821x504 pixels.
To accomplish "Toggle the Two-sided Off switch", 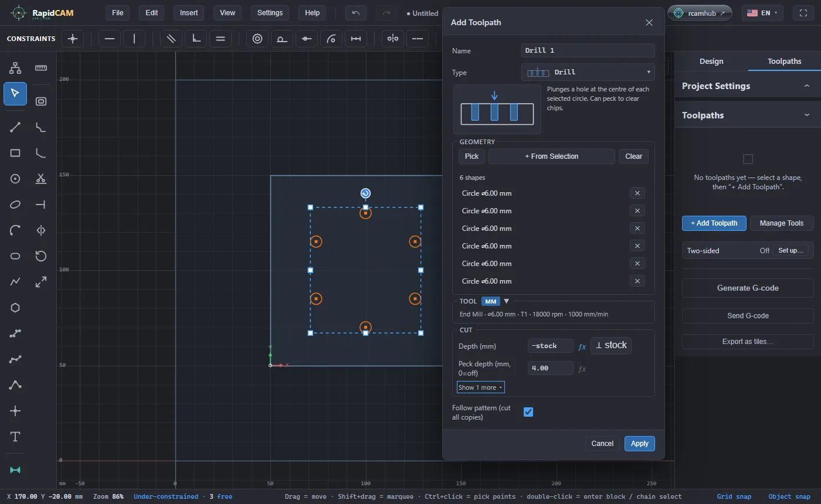I will click(x=765, y=250).
